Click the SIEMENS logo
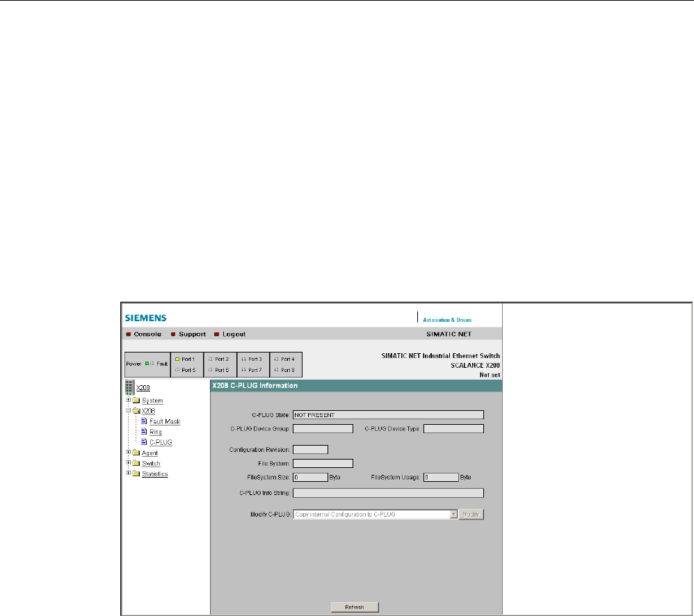Image resolution: width=694 pixels, height=616 pixels. pyautogui.click(x=145, y=318)
